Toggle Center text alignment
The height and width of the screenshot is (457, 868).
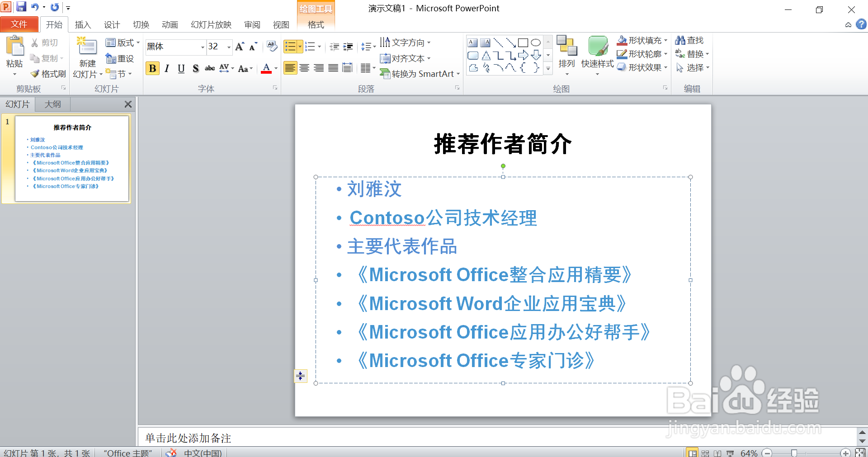[304, 68]
